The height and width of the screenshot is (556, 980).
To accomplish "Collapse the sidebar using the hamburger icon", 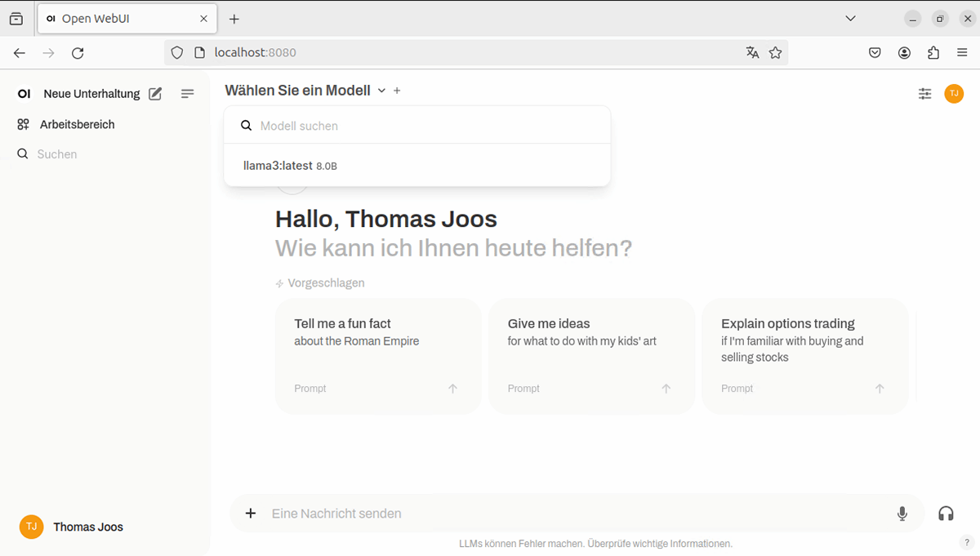I will 188,93.
